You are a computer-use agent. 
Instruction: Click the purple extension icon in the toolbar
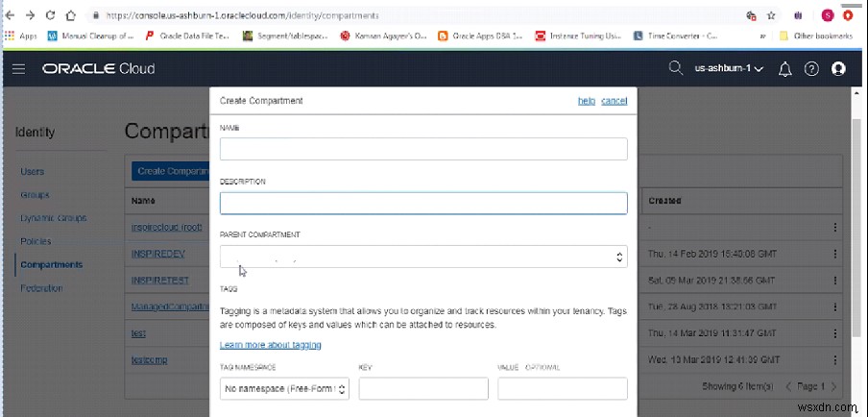tap(799, 15)
